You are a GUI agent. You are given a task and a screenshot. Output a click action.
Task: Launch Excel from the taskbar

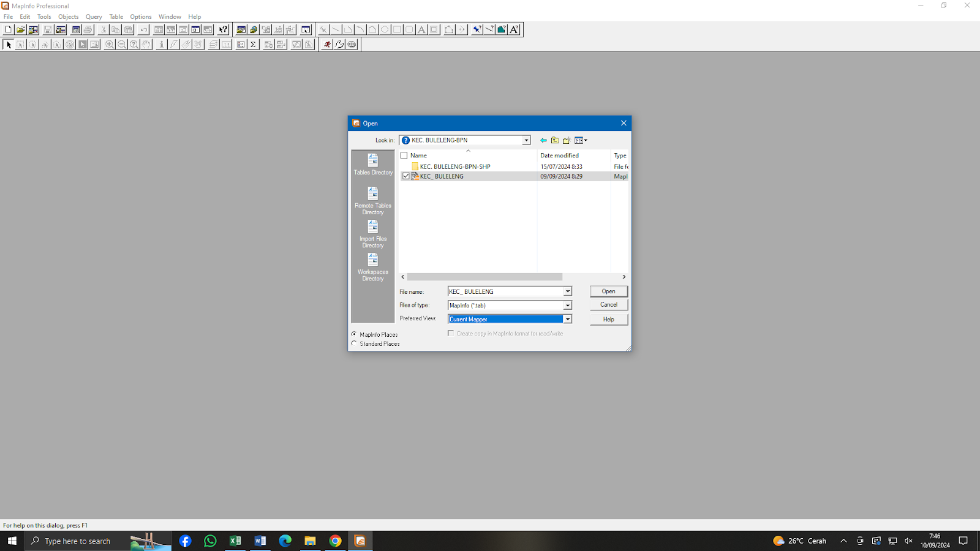coord(235,541)
